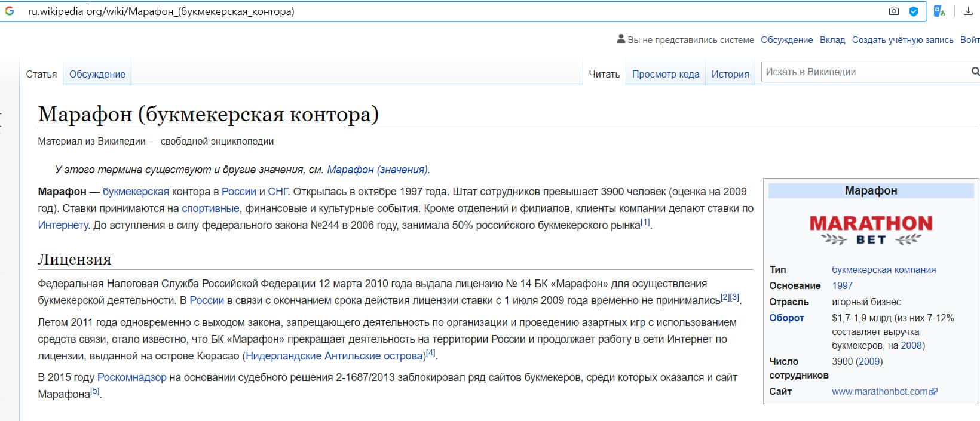Click the Тип label in infobox
Screen dimensions: 980x421
[778, 269]
